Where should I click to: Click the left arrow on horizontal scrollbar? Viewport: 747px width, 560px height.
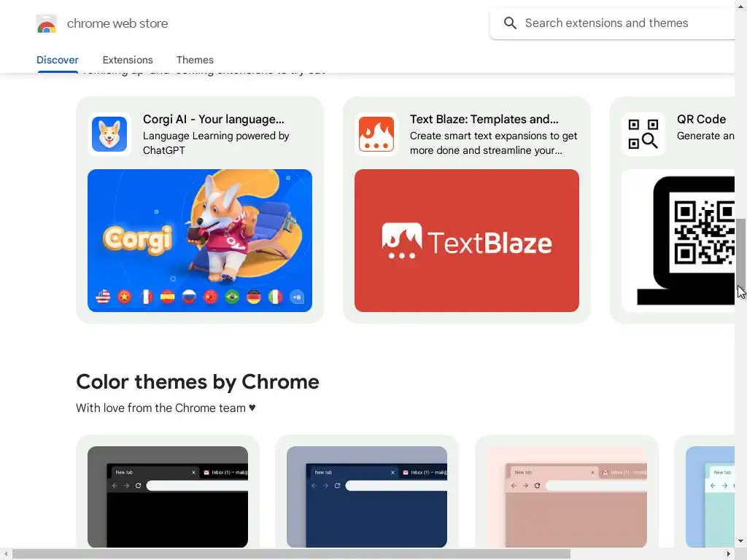click(x=5, y=554)
